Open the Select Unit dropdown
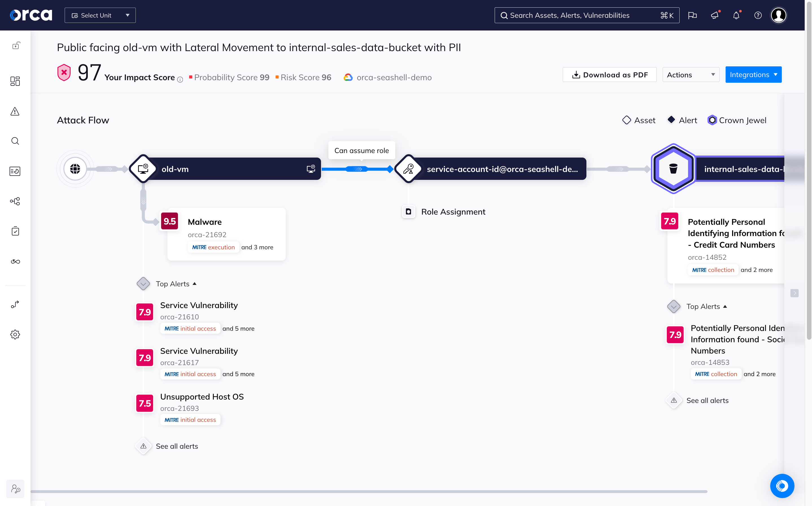The image size is (812, 506). click(100, 15)
